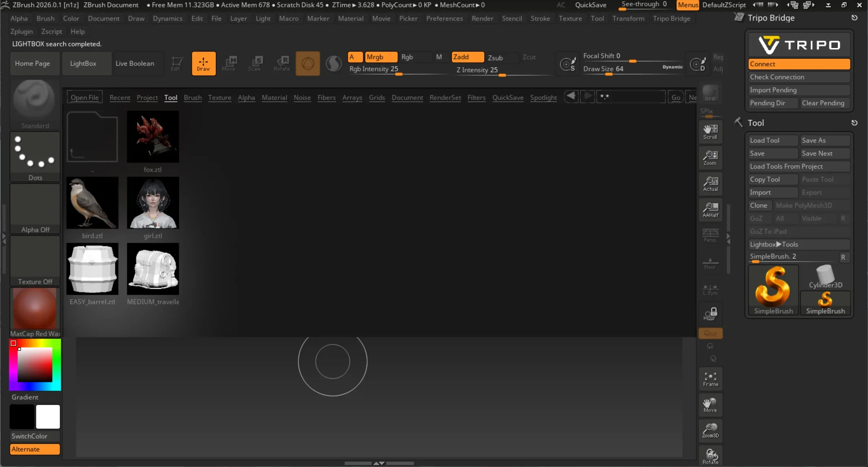Screen dimensions: 868x467
Task: Click the Home Page button
Action: coord(35,64)
